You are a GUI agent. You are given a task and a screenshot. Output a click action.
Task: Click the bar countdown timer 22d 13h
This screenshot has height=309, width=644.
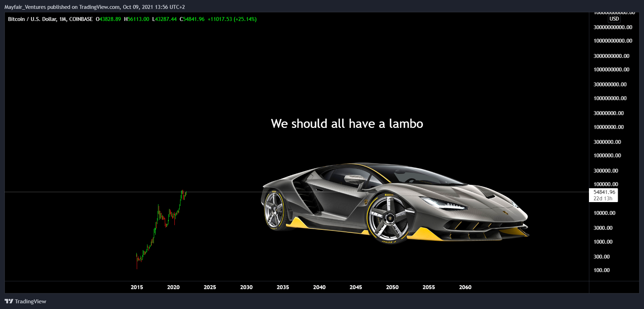603,199
